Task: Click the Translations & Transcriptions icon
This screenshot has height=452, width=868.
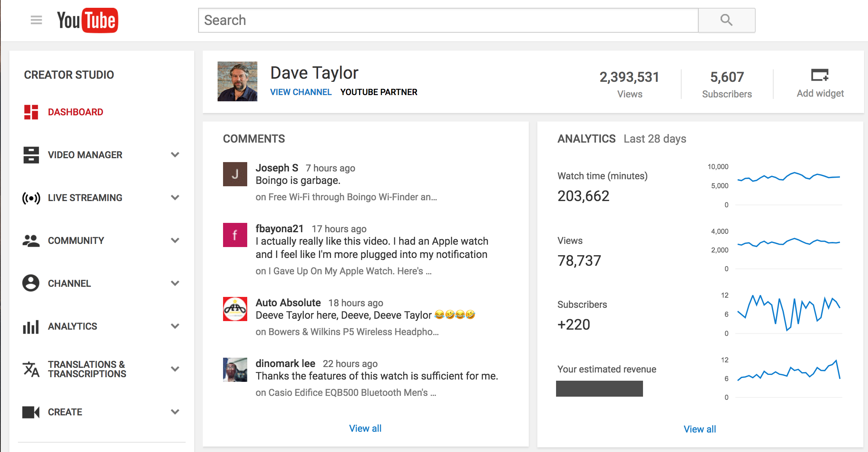Action: (x=31, y=369)
